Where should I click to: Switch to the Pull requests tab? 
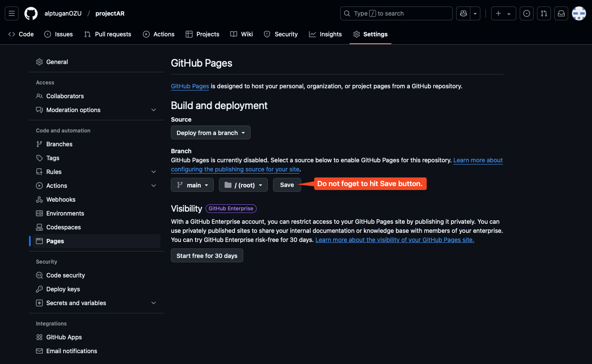point(108,34)
